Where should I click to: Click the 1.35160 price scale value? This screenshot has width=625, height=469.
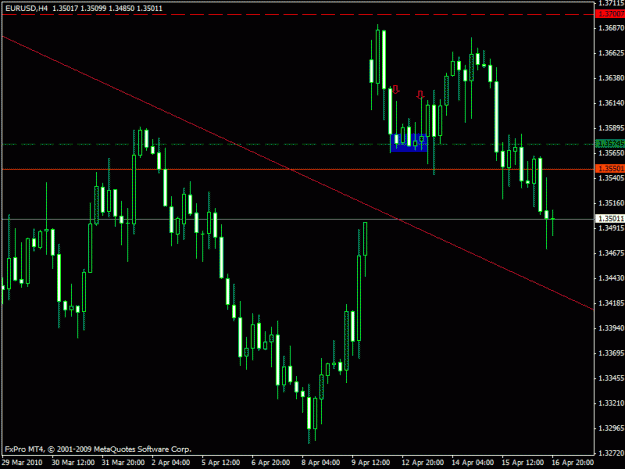click(x=611, y=203)
